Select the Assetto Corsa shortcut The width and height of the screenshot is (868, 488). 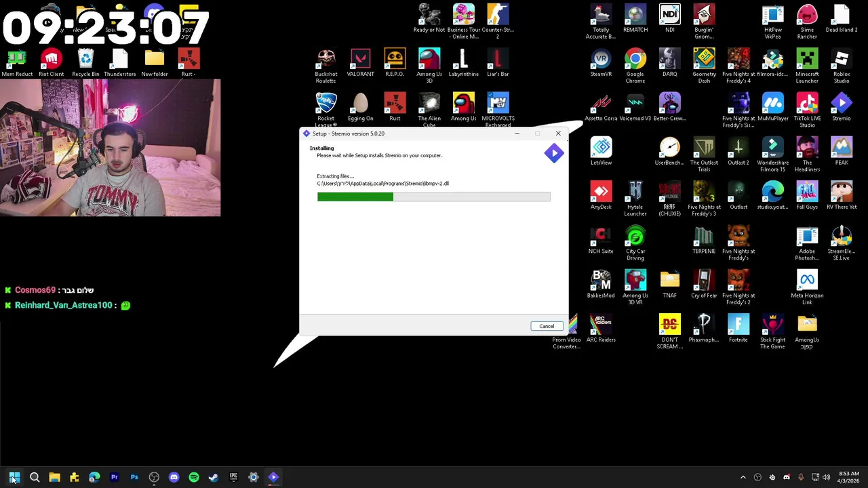601,107
